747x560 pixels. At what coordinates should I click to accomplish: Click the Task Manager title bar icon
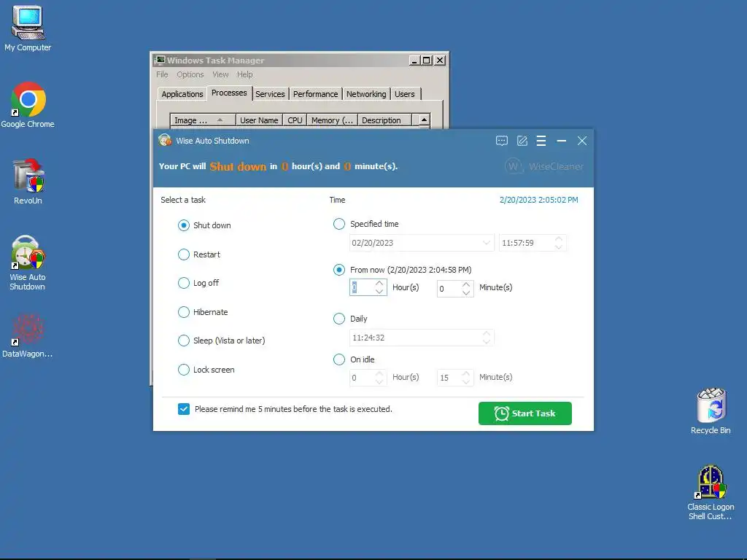[x=160, y=60]
